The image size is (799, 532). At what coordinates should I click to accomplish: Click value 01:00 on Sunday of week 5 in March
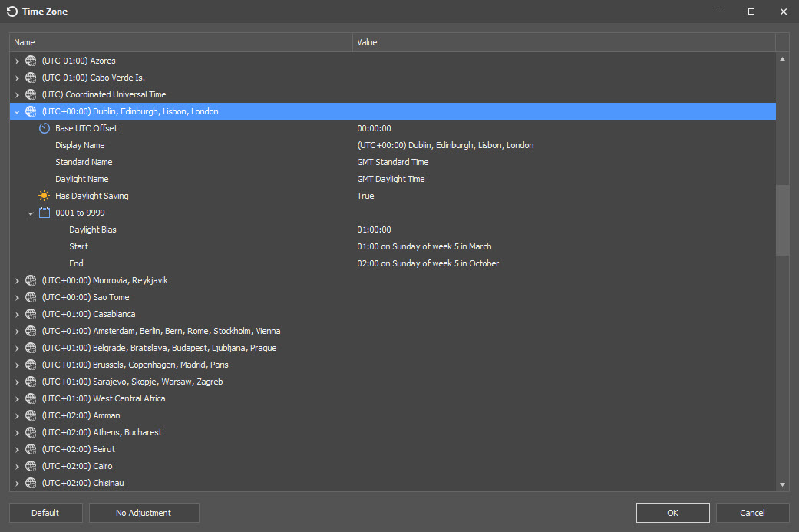(x=424, y=246)
